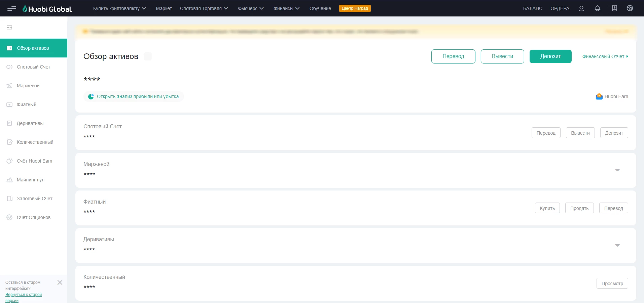Image resolution: width=644 pixels, height=303 pixels.
Task: Select Майнинг пул in the sidebar
Action: pyautogui.click(x=34, y=180)
